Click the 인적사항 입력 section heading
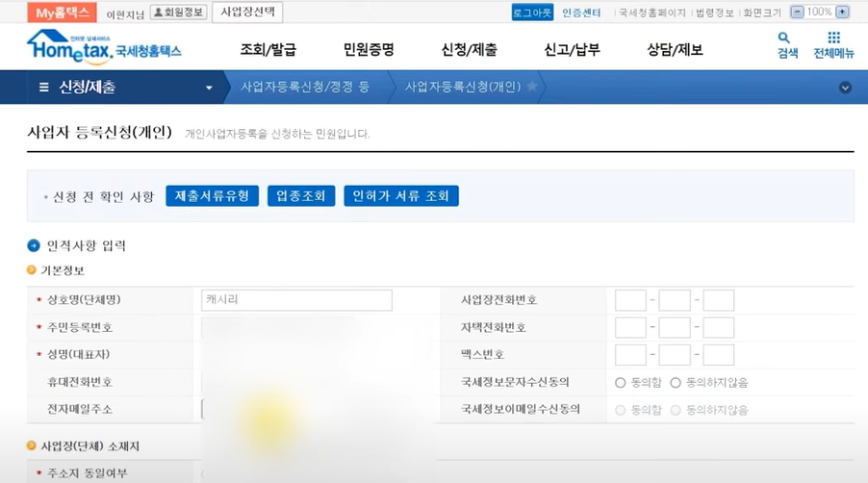 [87, 245]
